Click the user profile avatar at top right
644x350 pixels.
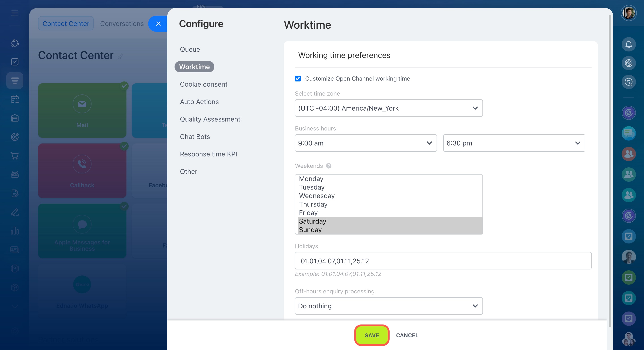629,13
